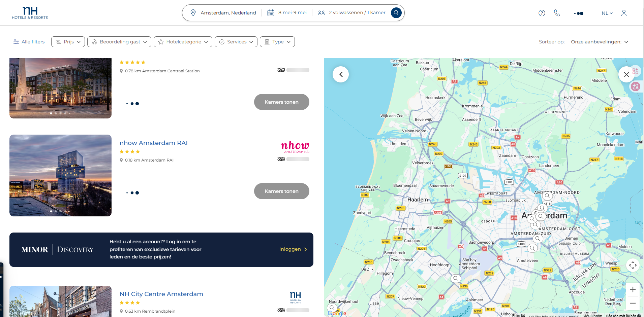Open the NH City Centre Amsterdam hotel title

coord(161,294)
